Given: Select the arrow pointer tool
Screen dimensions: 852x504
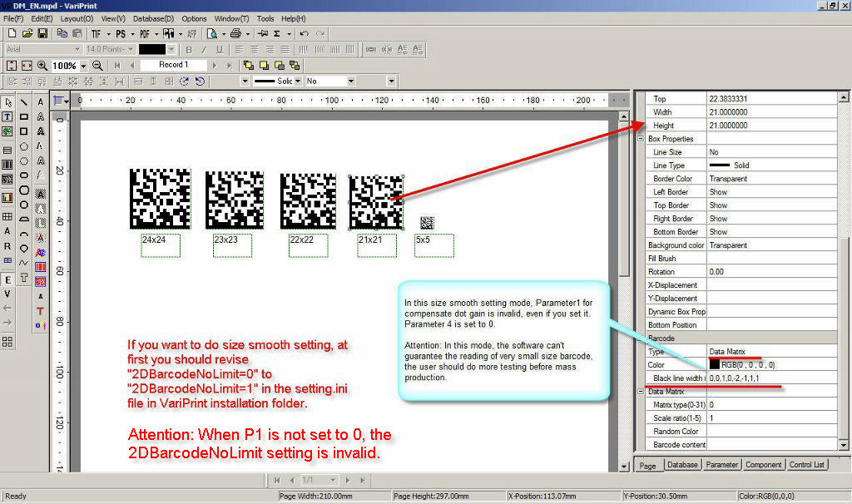Looking at the screenshot, I should click(7, 102).
